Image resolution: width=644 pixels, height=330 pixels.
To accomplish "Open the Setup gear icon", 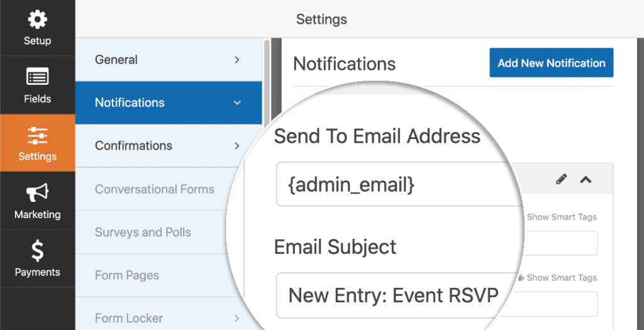I will 37,19.
